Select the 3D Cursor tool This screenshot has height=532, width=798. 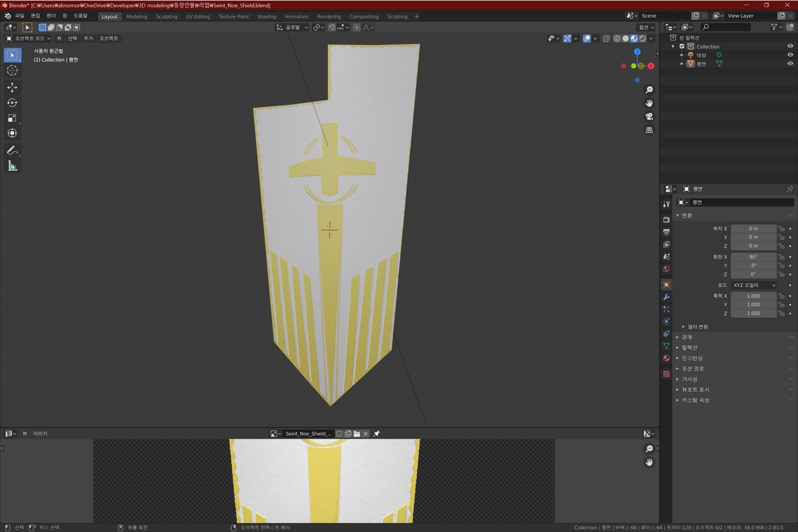pos(12,71)
